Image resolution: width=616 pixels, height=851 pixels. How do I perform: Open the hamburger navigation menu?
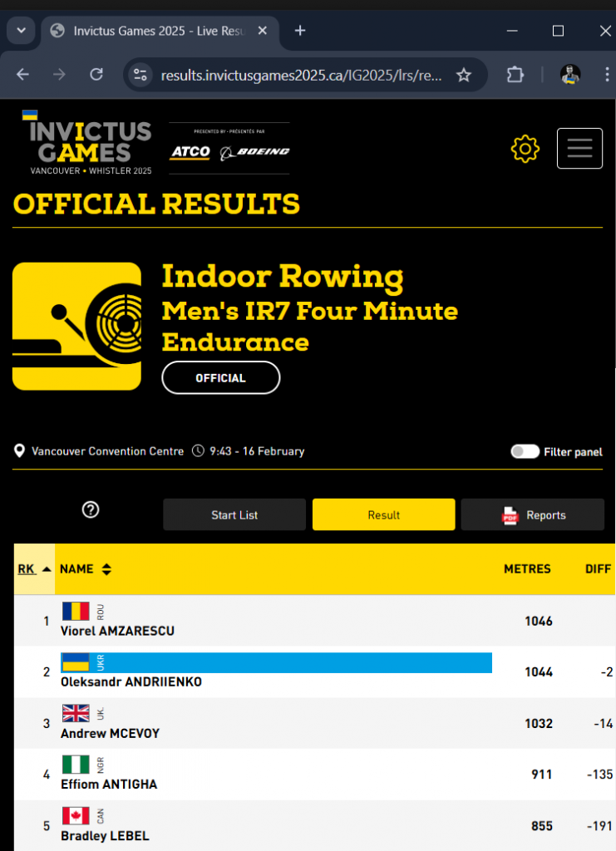click(x=579, y=148)
